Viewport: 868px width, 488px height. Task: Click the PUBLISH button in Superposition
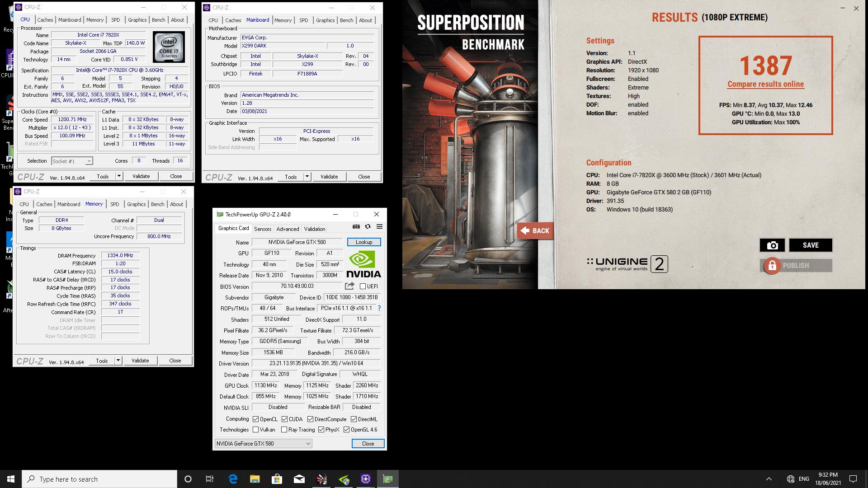tap(796, 266)
